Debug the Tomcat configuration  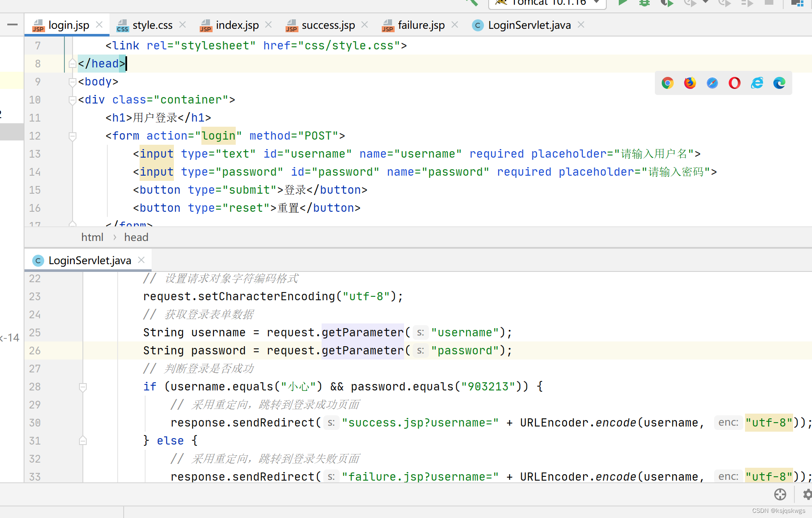[644, 3]
